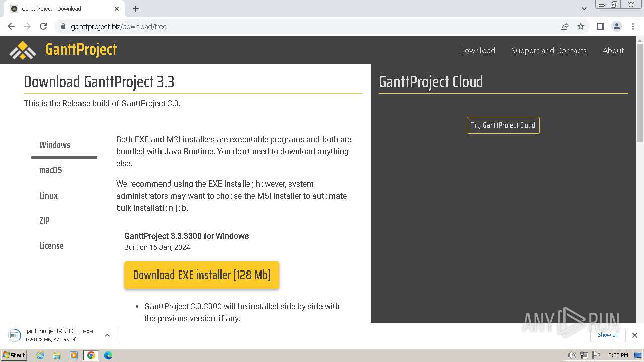The height and width of the screenshot is (362, 644).
Task: Click Try GanttProject Cloud button
Action: [x=503, y=125]
